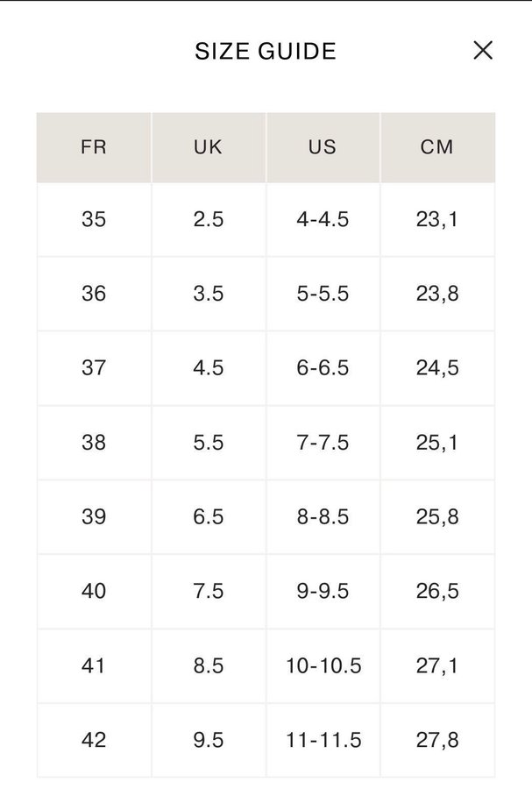Viewport: 532px width, 789px height.
Task: Select FR size 35 cell
Action: tap(94, 219)
